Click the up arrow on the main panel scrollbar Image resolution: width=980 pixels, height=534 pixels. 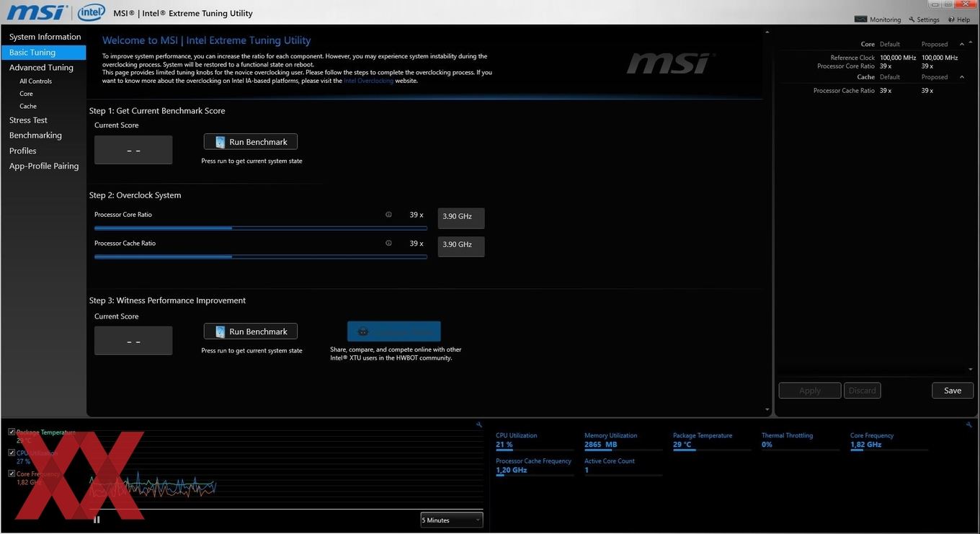767,32
